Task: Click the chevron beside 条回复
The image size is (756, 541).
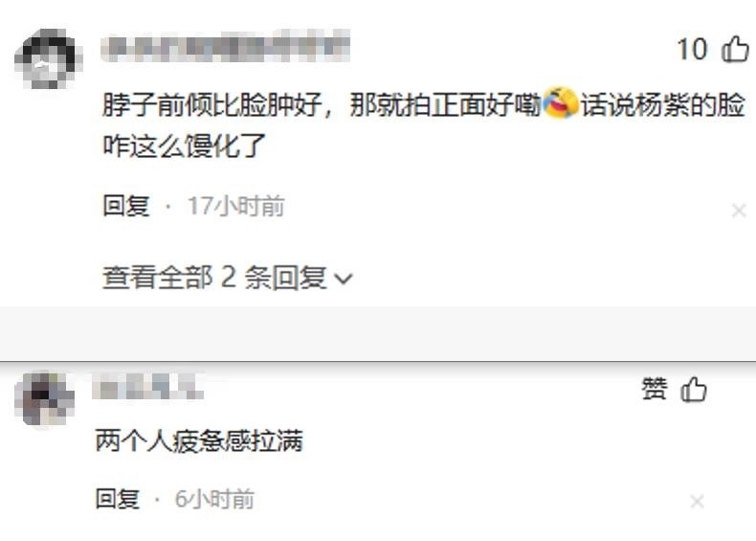Action: (x=344, y=279)
